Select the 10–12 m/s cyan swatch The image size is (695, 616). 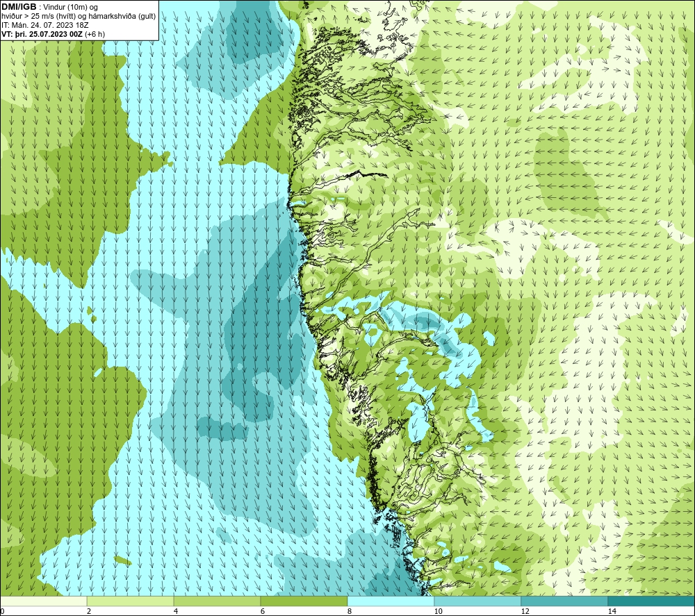pos(477,601)
